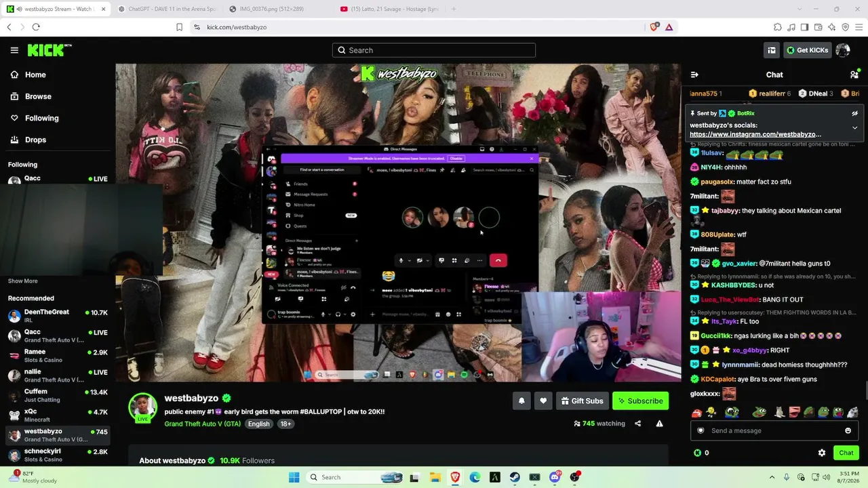Viewport: 868px width, 488px height.
Task: Show hidden system tray icons
Action: [772, 477]
